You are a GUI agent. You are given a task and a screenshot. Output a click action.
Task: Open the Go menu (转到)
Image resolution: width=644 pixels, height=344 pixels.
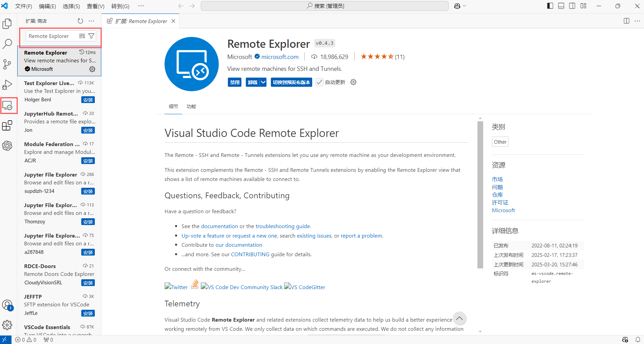120,6
